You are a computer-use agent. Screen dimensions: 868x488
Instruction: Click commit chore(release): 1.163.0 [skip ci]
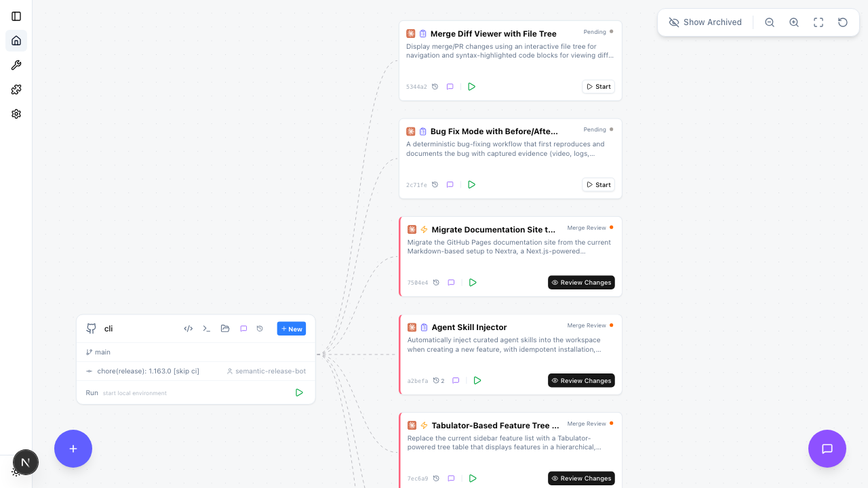point(149,371)
